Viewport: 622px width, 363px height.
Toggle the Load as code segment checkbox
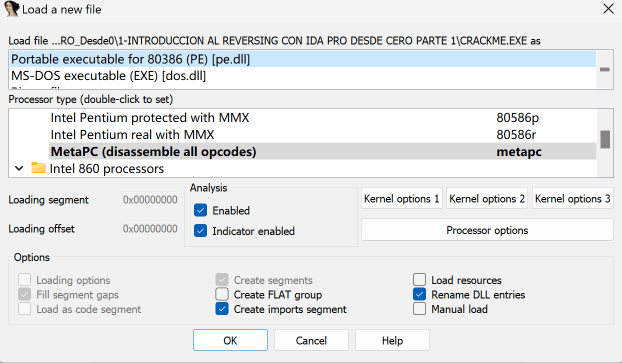[25, 309]
